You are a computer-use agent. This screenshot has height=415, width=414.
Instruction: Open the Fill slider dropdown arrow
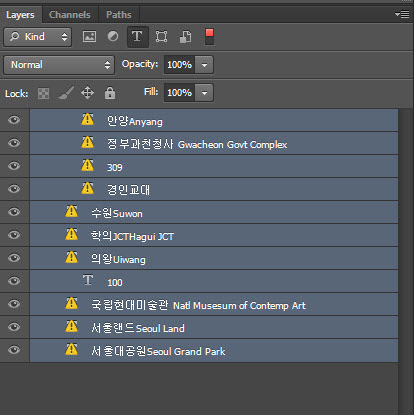click(x=204, y=93)
